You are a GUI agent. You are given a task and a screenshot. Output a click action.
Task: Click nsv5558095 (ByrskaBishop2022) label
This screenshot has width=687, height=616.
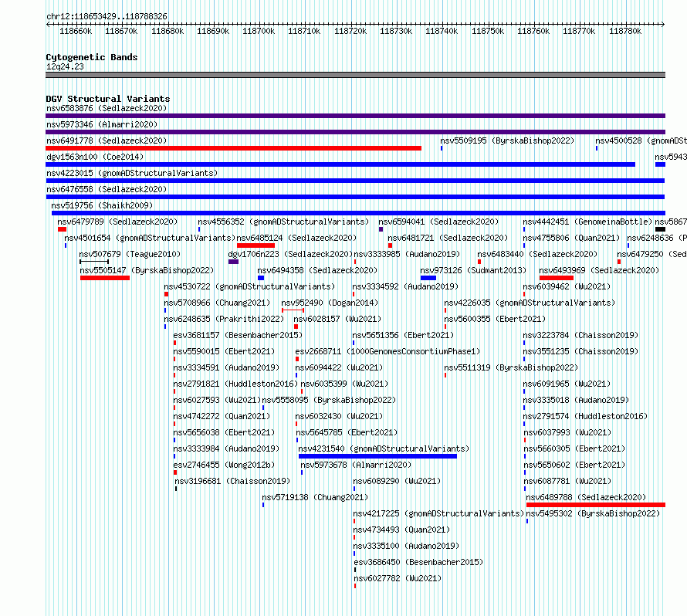click(329, 400)
